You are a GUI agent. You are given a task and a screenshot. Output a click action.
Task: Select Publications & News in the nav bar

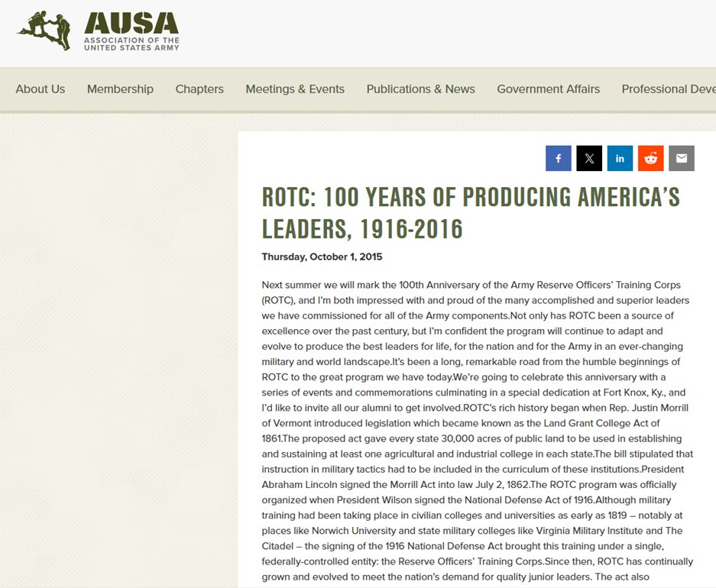pyautogui.click(x=420, y=89)
